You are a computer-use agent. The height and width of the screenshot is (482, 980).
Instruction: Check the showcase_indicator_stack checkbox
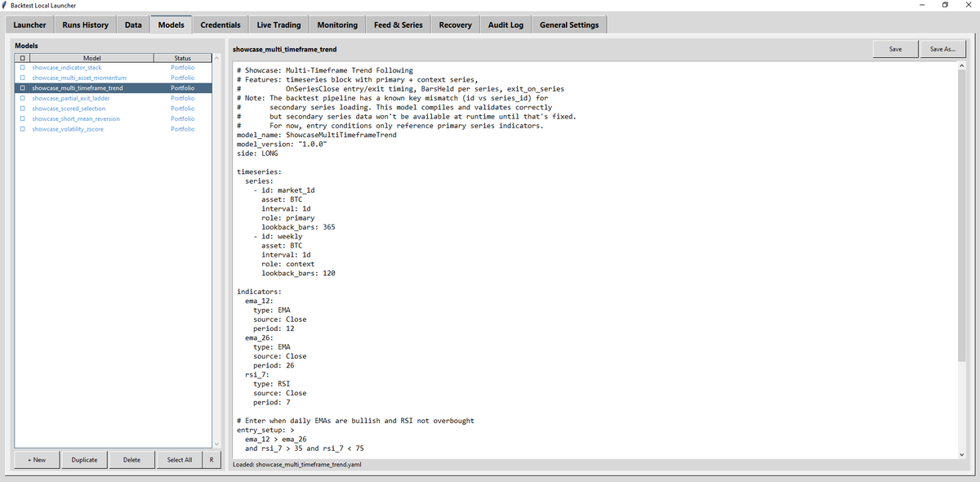coord(22,68)
